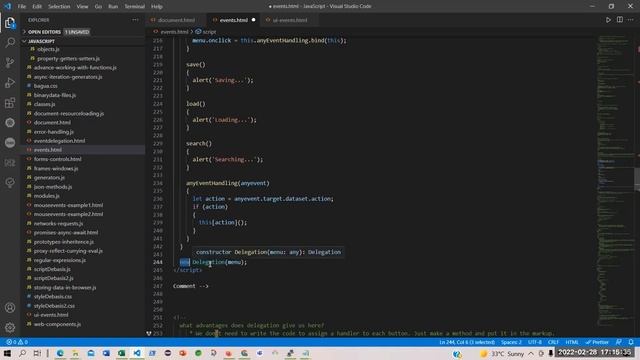This screenshot has width=640, height=360.
Task: Open the File menu
Action: [22, 7]
